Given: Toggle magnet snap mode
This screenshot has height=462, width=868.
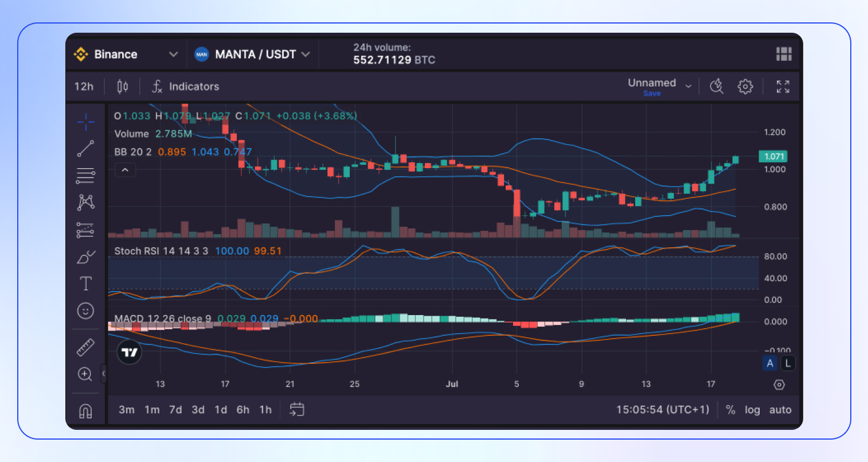Looking at the screenshot, I should coord(85,411).
